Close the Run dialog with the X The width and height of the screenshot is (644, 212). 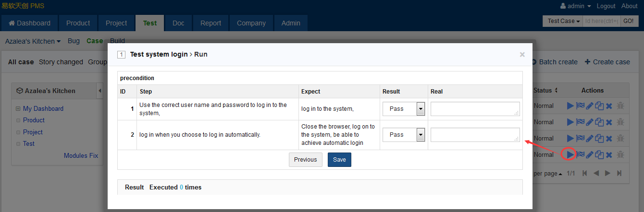point(522,55)
